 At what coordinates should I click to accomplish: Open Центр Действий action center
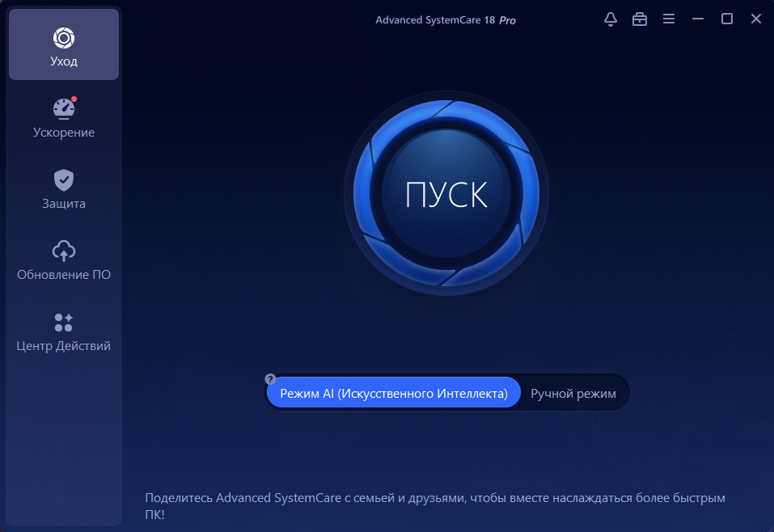(64, 331)
